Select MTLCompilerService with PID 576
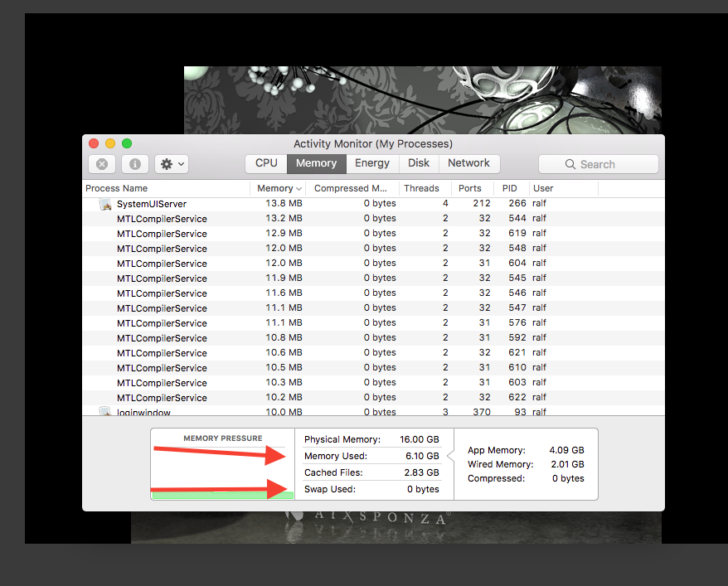The width and height of the screenshot is (728, 586). pyautogui.click(x=373, y=323)
